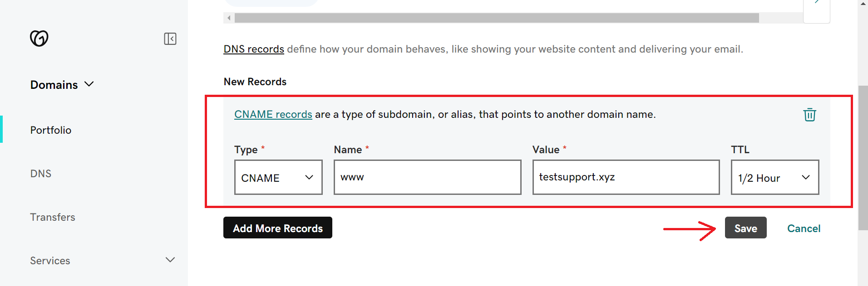The height and width of the screenshot is (286, 868).
Task: Click the GoDaddy logo icon
Action: pyautogui.click(x=39, y=39)
